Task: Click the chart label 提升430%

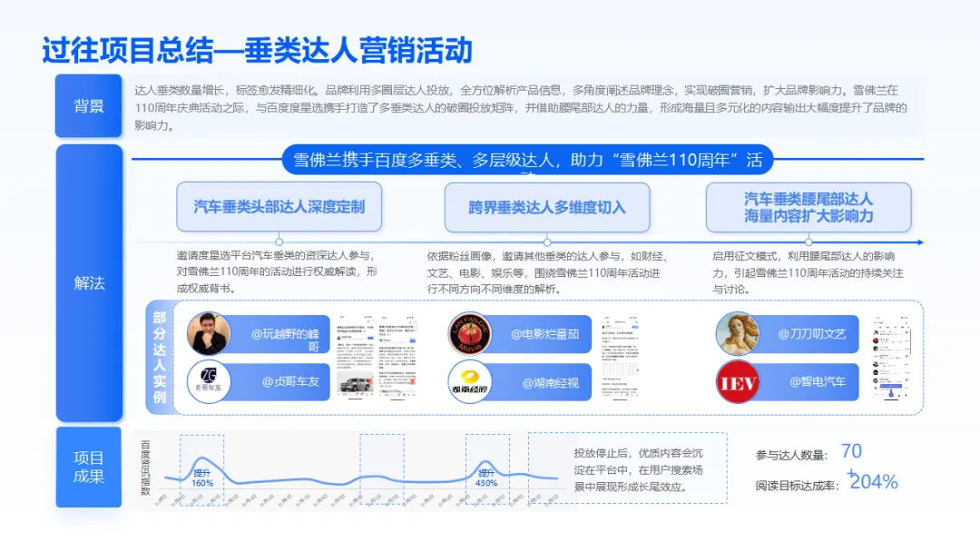Action: point(486,478)
